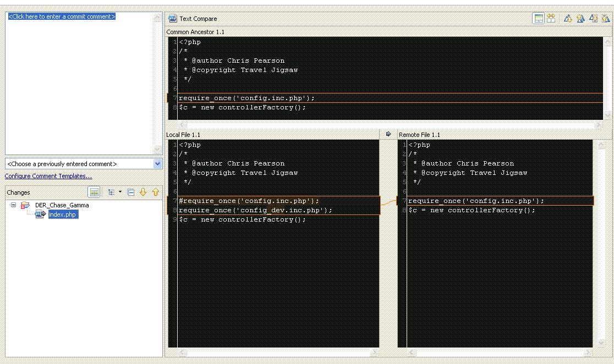
Task: Click down arrow in Common Ancestor scrollbar
Action: tap(608, 115)
